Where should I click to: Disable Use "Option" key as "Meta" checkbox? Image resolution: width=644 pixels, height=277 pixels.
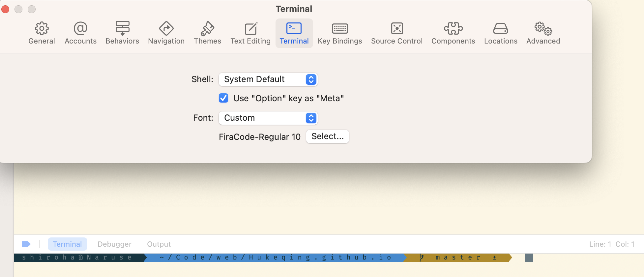pyautogui.click(x=223, y=98)
